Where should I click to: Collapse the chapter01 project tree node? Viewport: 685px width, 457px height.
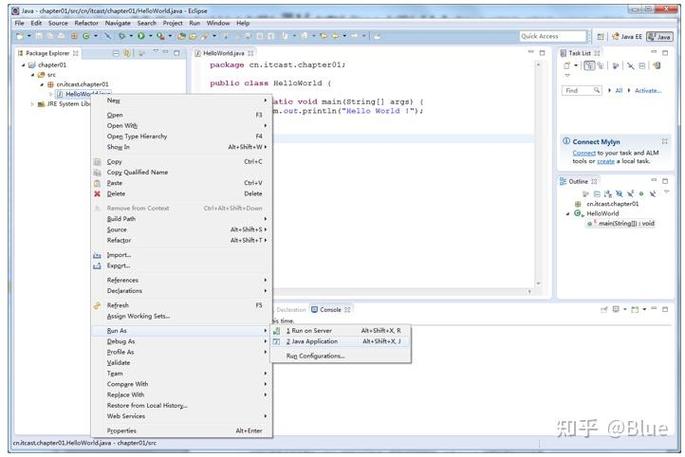[x=23, y=65]
